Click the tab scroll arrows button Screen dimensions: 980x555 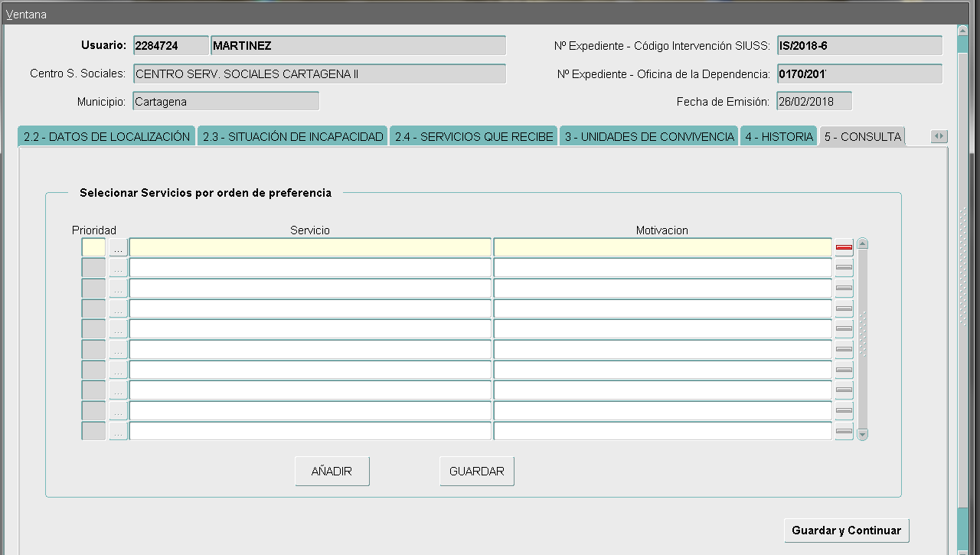[x=939, y=136]
